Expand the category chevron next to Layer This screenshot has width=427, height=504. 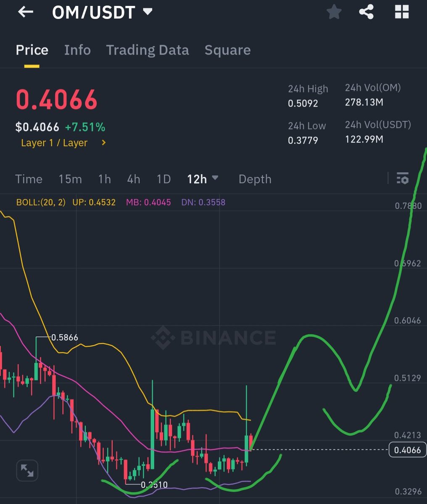tap(104, 143)
